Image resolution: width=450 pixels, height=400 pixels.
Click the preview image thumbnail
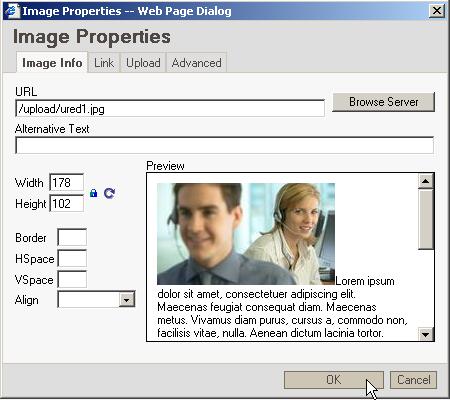click(x=246, y=234)
